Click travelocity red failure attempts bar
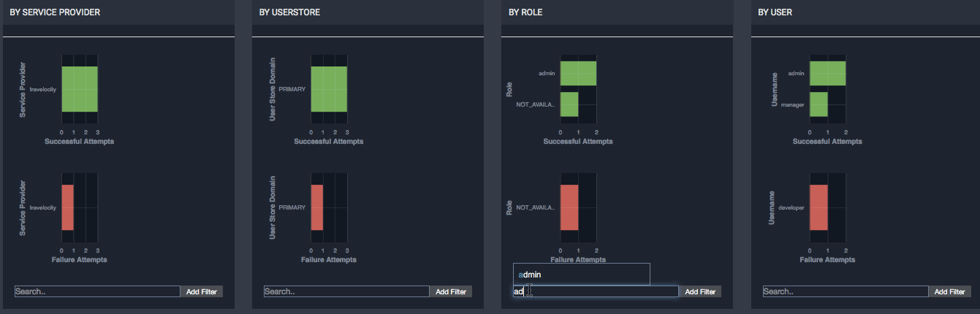This screenshot has width=980, height=314. [68, 207]
